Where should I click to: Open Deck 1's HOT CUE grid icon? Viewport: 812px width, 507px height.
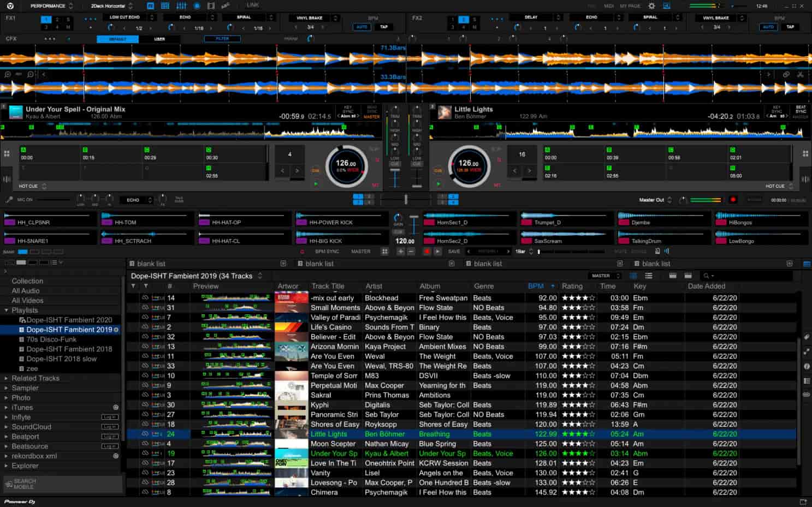pyautogui.click(x=6, y=153)
